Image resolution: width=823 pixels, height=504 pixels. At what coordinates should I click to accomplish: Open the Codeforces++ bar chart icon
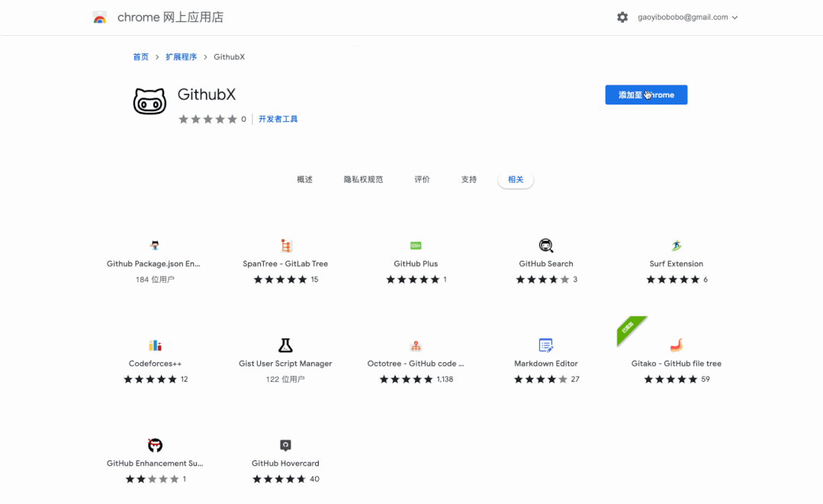155,345
